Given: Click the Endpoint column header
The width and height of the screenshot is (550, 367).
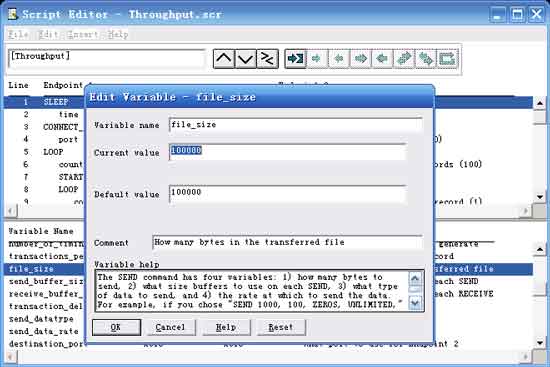Looking at the screenshot, I should click(63, 85).
